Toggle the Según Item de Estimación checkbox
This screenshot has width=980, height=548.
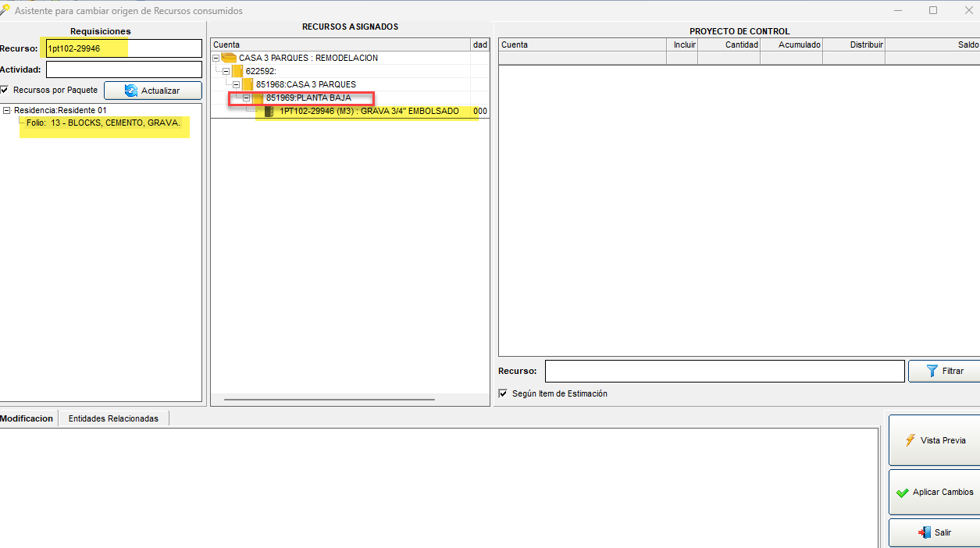point(504,393)
